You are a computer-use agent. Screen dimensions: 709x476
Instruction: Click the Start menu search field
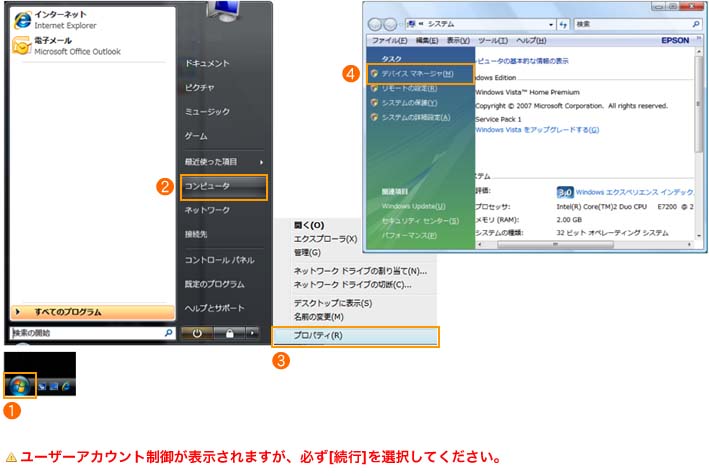point(92,333)
